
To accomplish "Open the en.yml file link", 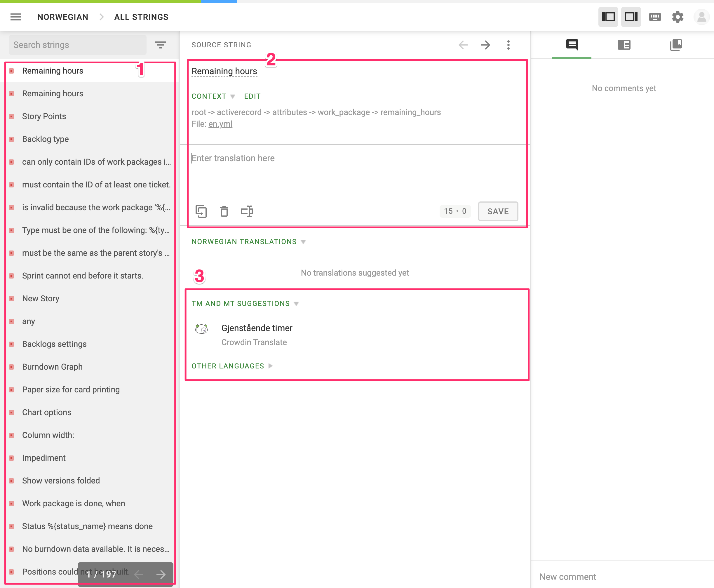I will [x=220, y=124].
